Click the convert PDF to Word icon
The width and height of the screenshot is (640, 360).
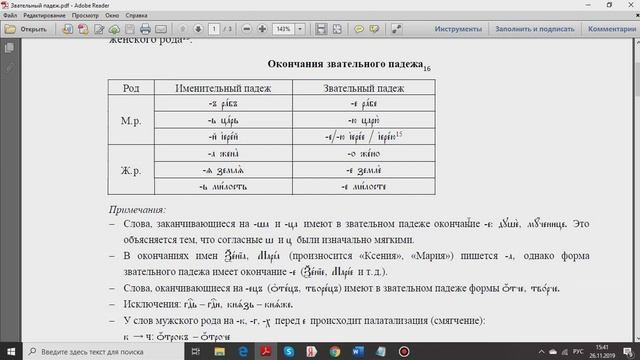(67, 29)
